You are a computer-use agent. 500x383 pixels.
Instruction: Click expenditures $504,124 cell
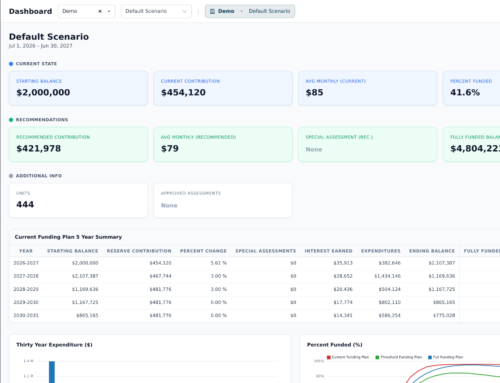390,289
